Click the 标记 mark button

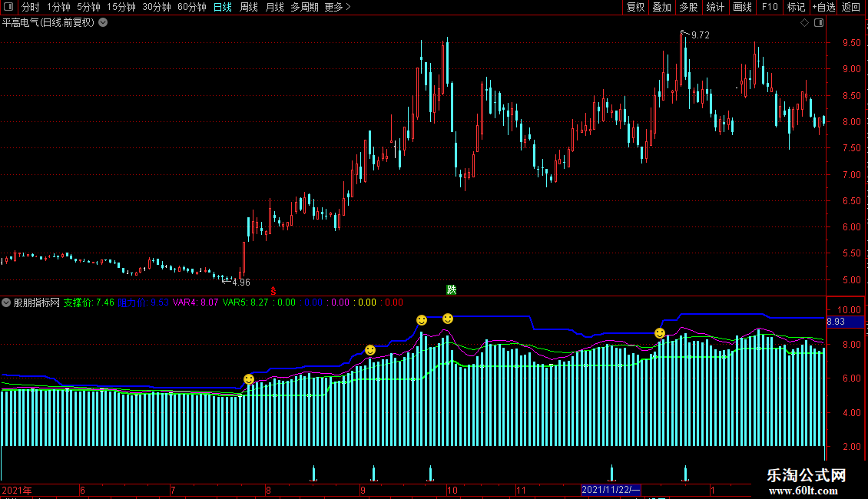(x=796, y=7)
